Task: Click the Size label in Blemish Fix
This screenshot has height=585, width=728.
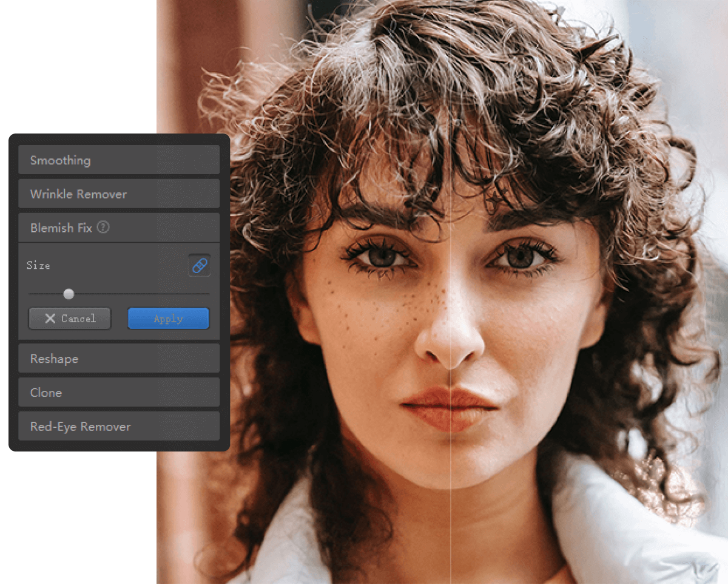Action: pos(38,265)
